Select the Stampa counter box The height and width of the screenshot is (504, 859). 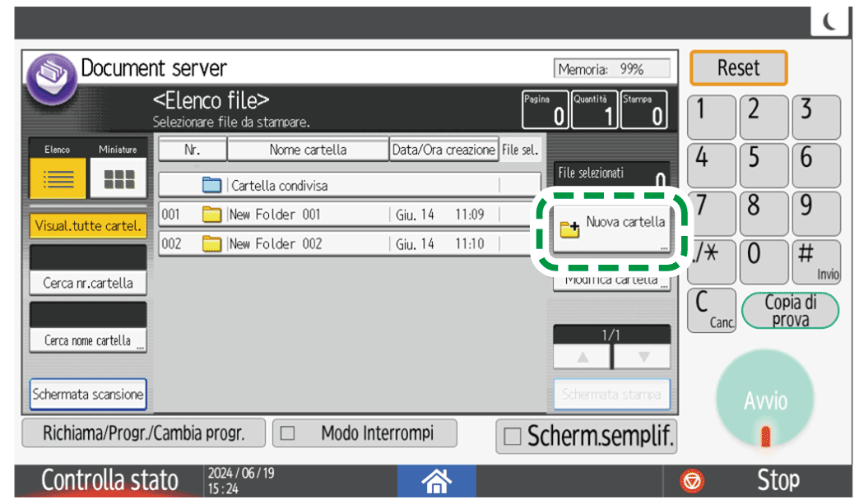643,110
